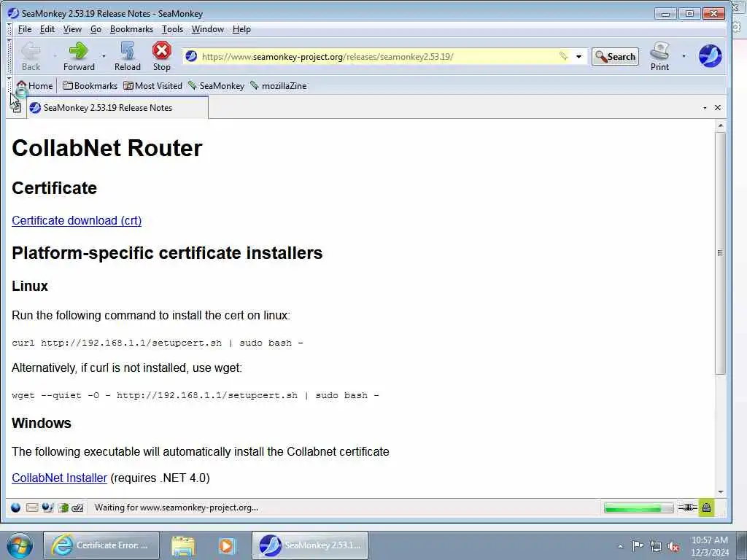
Task: Click the status text Waiting for www.seamonkey-project.org
Action: 177,507
